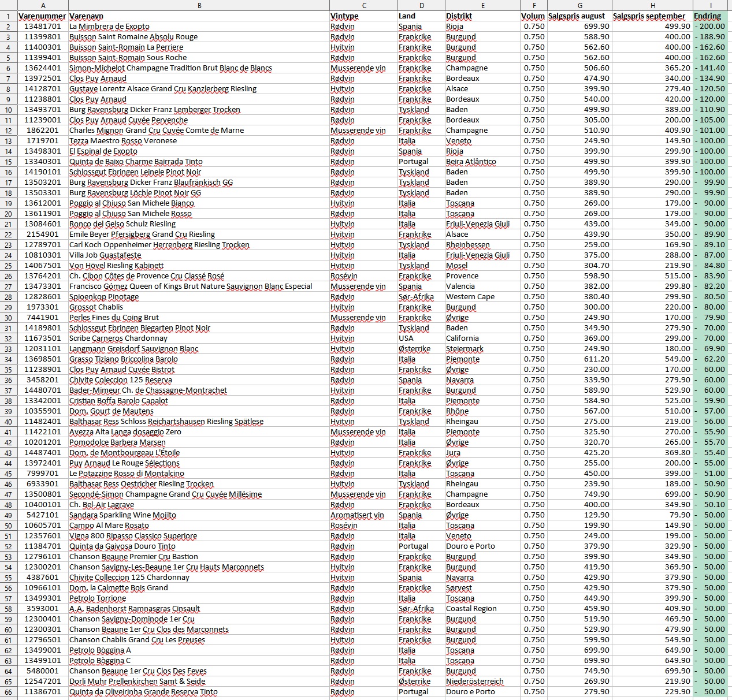Select column A header
The height and width of the screenshot is (700, 732).
[43, 5]
